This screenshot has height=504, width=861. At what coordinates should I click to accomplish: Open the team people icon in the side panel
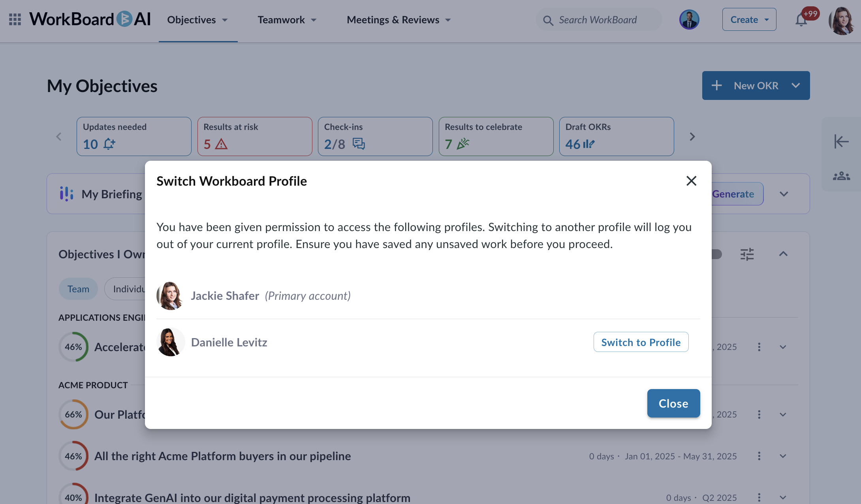841,176
